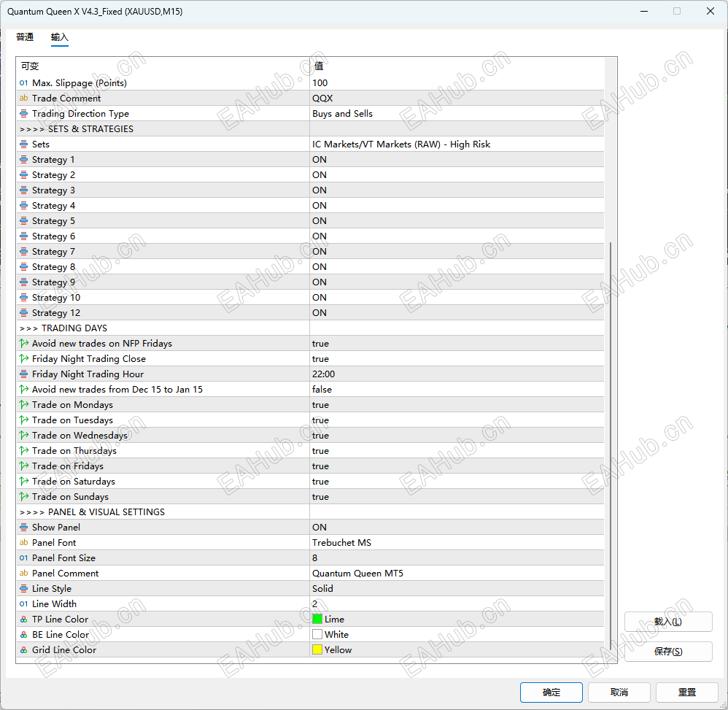Click the enum icon beside Strategy 10
Viewport: 728px width, 710px height.
coord(23,298)
